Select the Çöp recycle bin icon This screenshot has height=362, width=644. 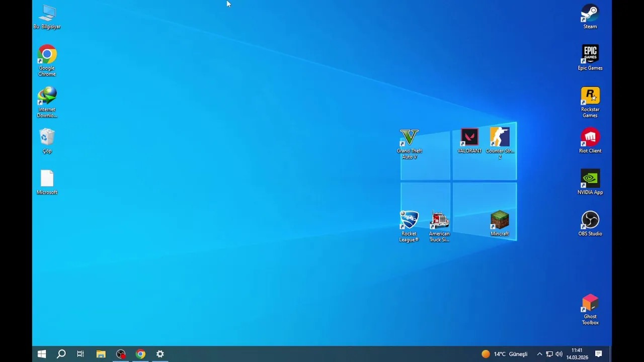coord(47,141)
